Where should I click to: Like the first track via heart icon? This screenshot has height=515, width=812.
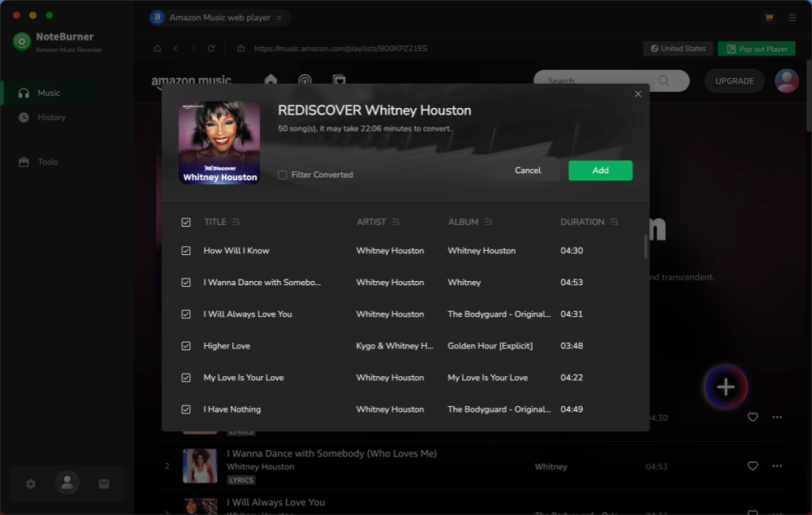click(753, 417)
